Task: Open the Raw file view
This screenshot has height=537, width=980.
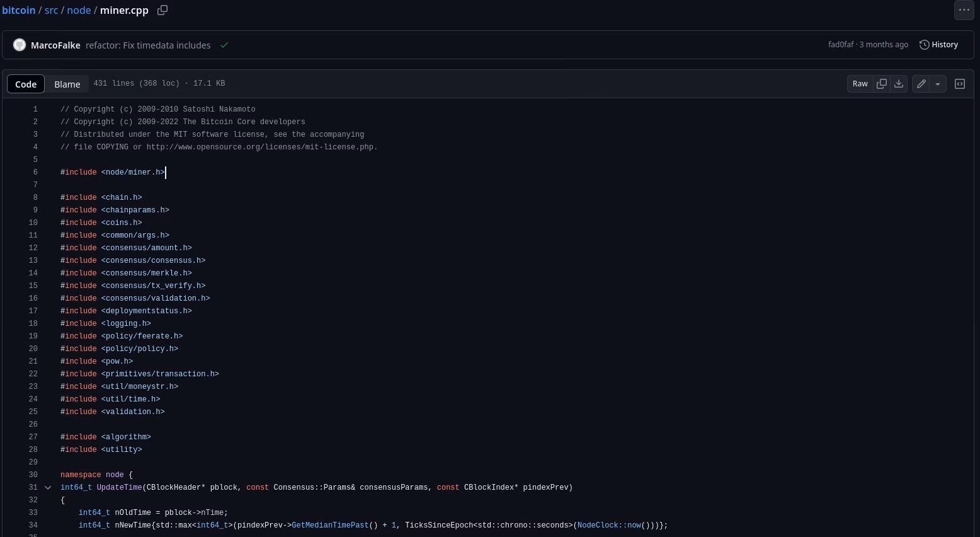Action: point(860,83)
